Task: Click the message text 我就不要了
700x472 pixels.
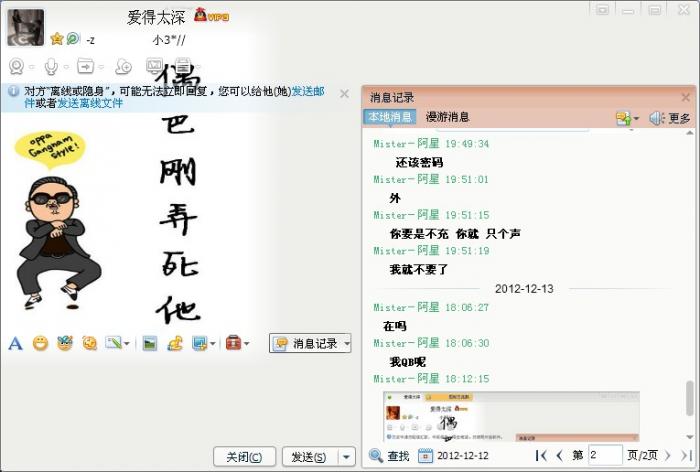Action: [418, 269]
